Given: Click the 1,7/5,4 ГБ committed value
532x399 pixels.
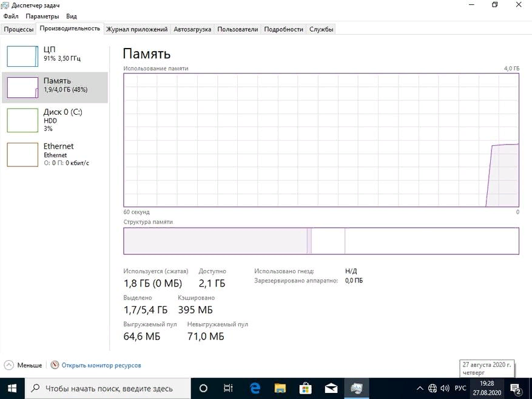Looking at the screenshot, I should coord(146,310).
